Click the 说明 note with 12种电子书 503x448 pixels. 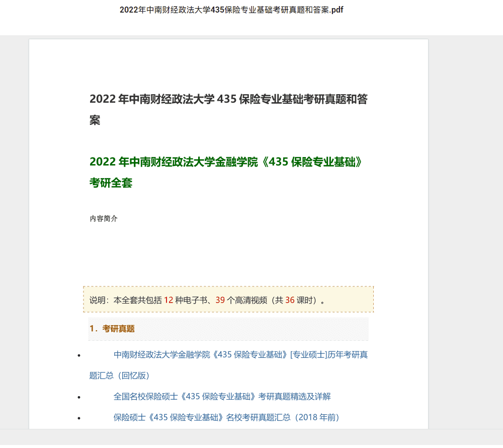click(228, 299)
